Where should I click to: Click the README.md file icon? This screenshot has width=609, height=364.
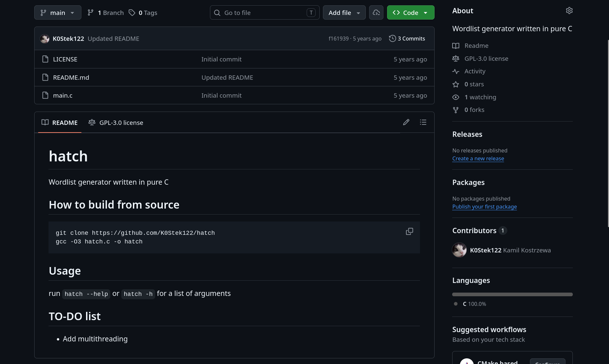pyautogui.click(x=45, y=77)
